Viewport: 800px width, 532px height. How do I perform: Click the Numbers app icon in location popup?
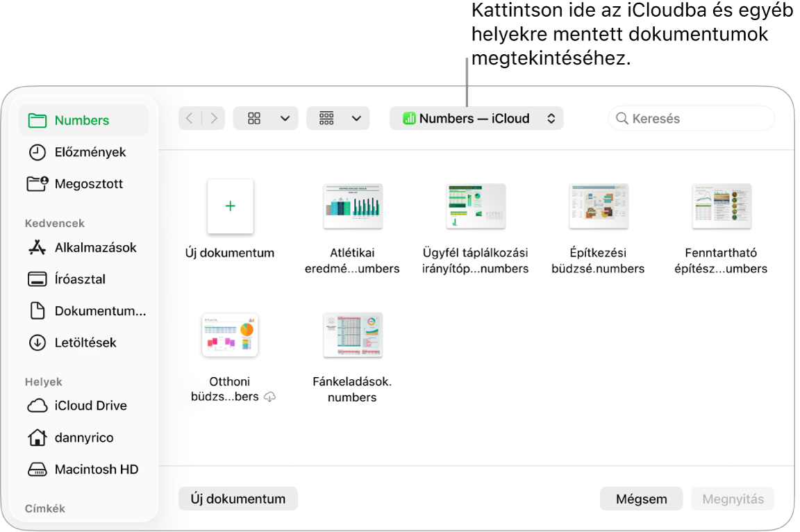409,118
